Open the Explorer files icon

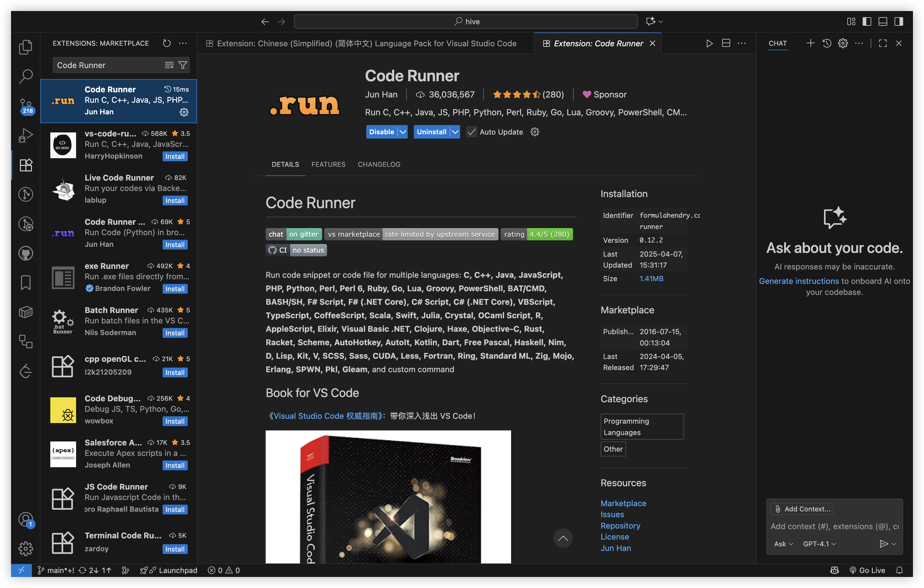pyautogui.click(x=26, y=47)
